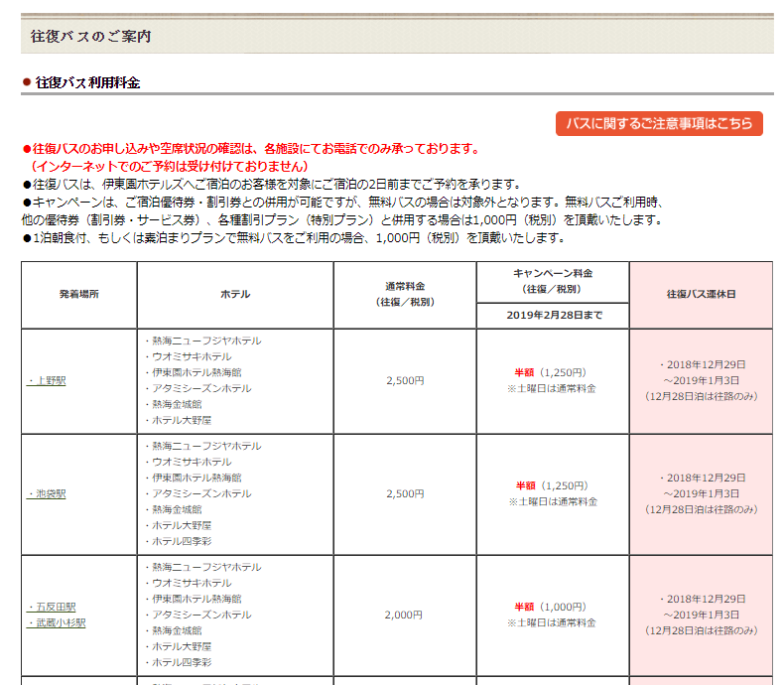Open the 五反田駅 link
The image size is (784, 685).
tap(52, 607)
